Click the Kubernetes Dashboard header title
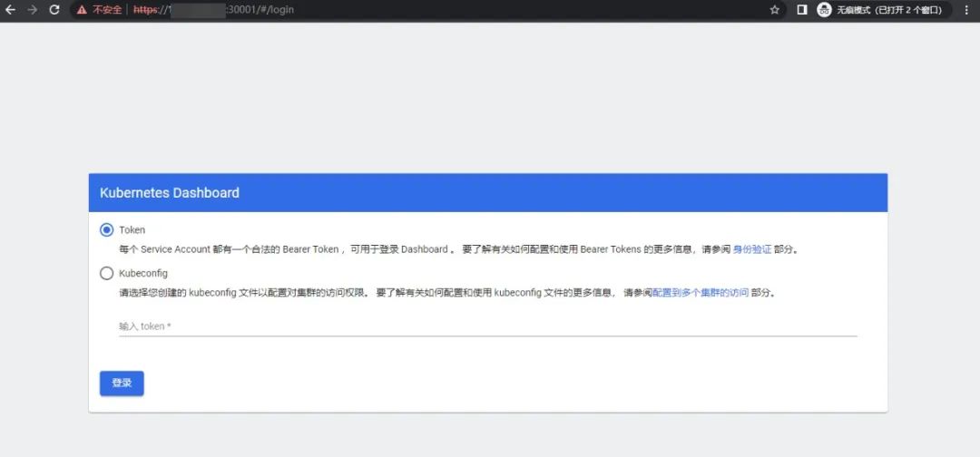Viewport: 980px width, 457px height. coord(170,193)
